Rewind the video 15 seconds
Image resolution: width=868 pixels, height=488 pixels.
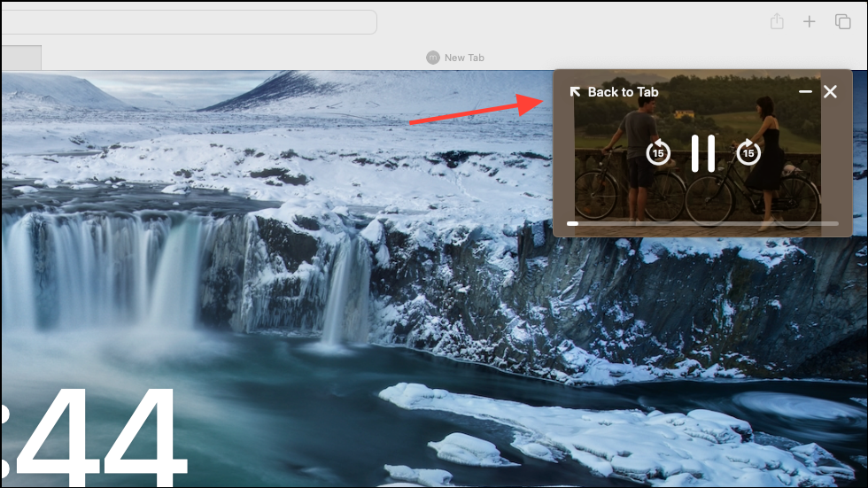pyautogui.click(x=657, y=152)
